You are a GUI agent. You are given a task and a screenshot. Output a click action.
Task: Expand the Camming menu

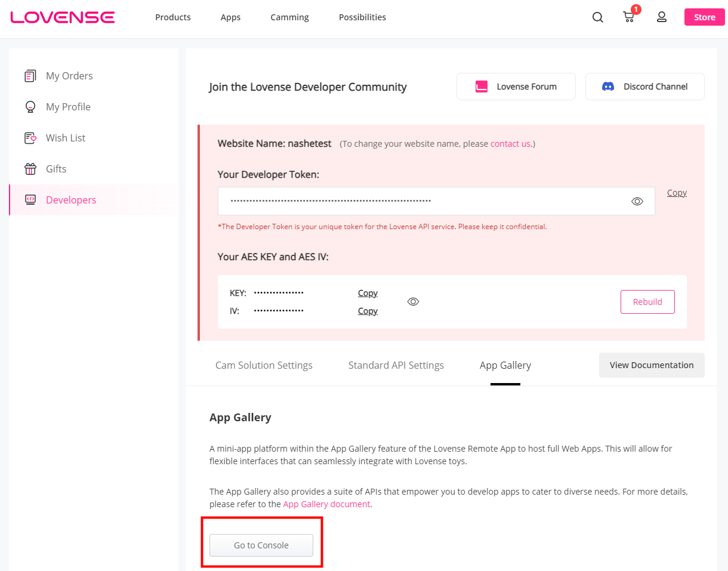tap(289, 17)
